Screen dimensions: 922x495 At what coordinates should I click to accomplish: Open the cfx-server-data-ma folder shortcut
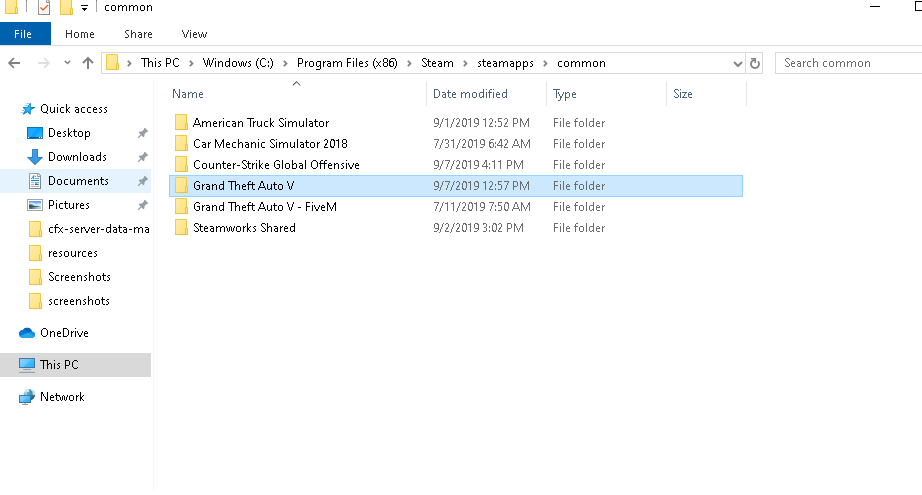click(99, 229)
